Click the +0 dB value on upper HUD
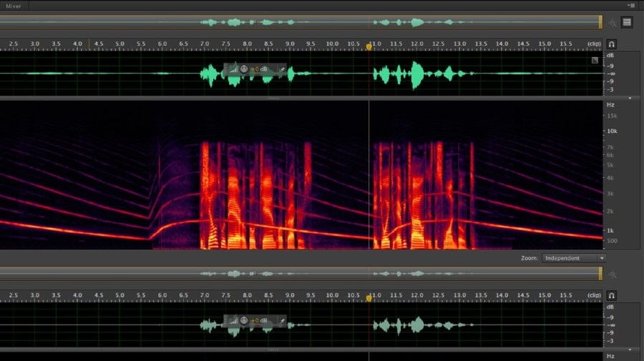Image resolution: width=644 pixels, height=361 pixels. (x=259, y=69)
